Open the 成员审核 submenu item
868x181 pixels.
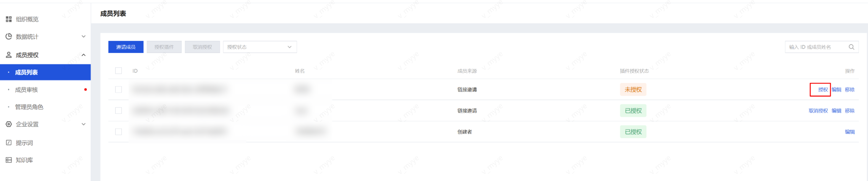26,90
